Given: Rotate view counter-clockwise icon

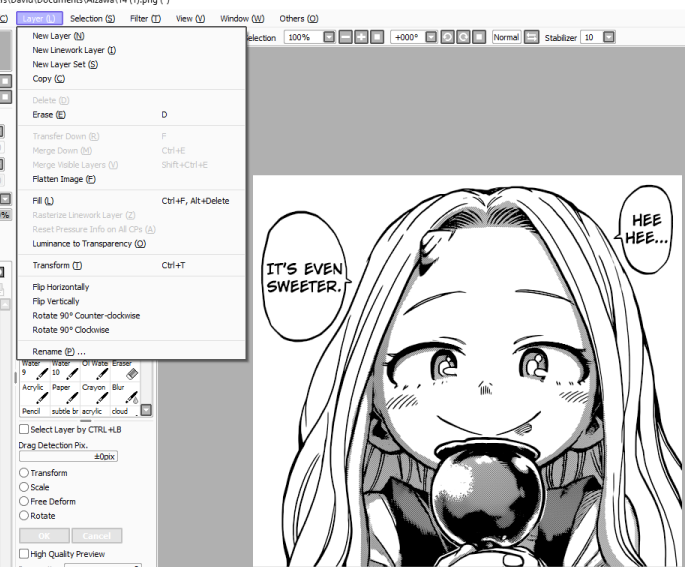Looking at the screenshot, I should pyautogui.click(x=447, y=37).
